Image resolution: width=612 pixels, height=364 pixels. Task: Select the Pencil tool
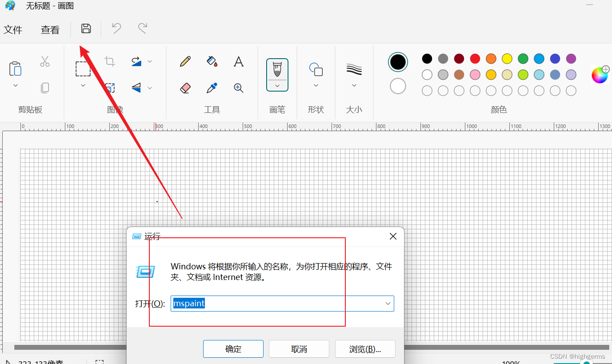tap(185, 61)
